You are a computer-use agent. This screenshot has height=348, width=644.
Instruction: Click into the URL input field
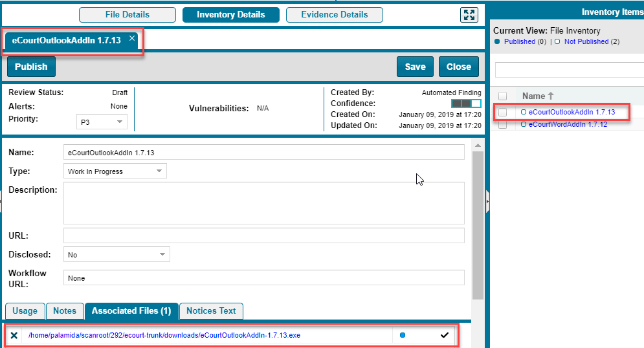pyautogui.click(x=263, y=235)
